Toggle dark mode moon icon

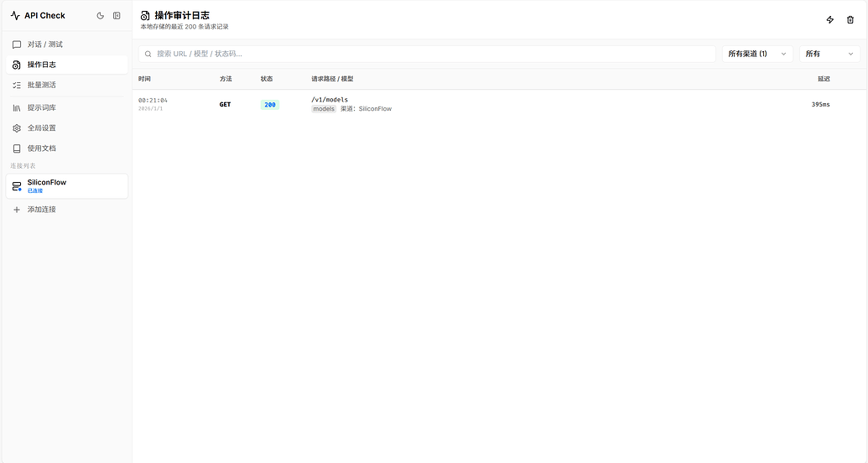click(100, 15)
